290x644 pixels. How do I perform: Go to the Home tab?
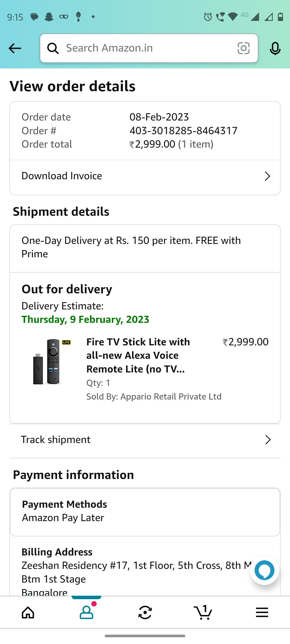click(28, 612)
